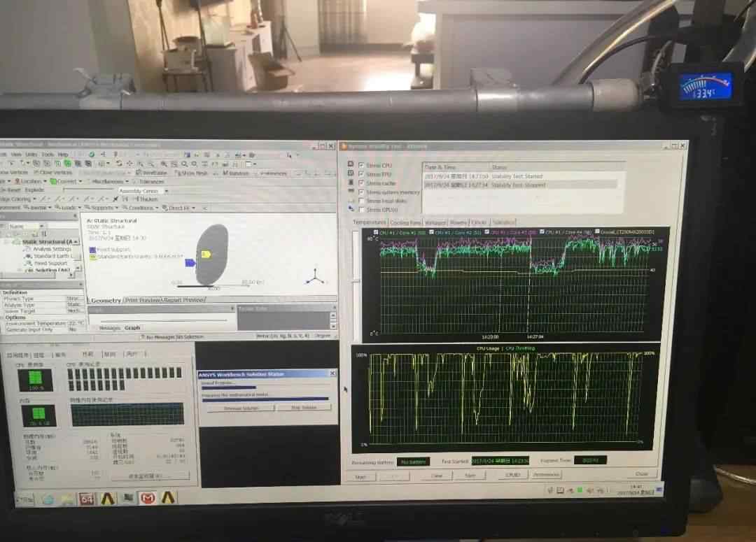Click the Start button on the taskbar
This screenshot has width=756, height=542.
click(x=24, y=500)
